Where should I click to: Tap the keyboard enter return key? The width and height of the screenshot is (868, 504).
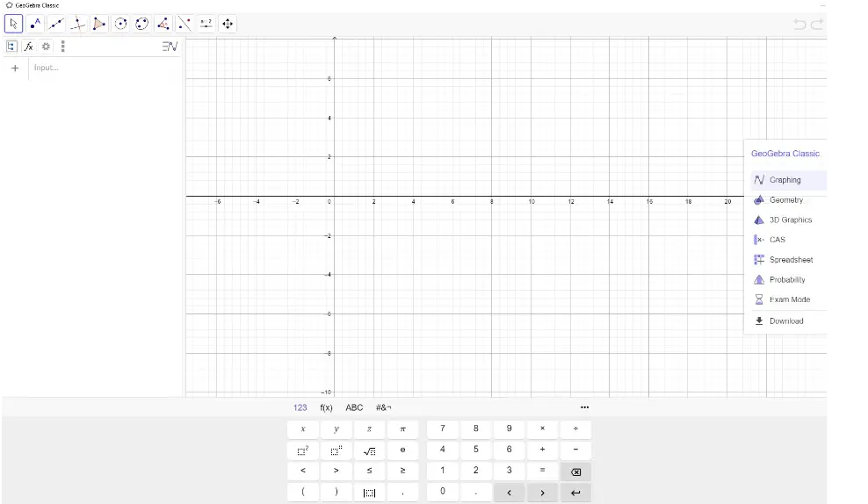(575, 493)
